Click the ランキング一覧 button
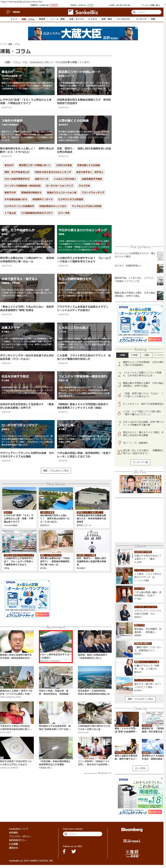166x868 pixels. tap(140, 462)
